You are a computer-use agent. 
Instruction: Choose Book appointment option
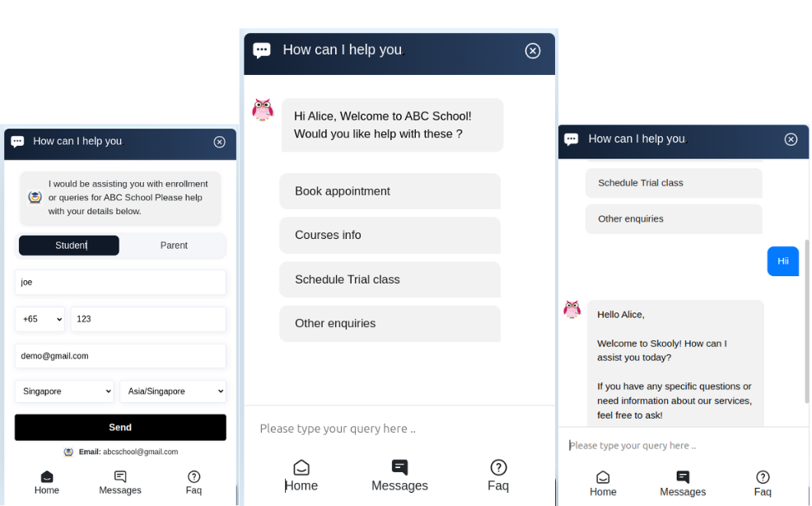390,191
